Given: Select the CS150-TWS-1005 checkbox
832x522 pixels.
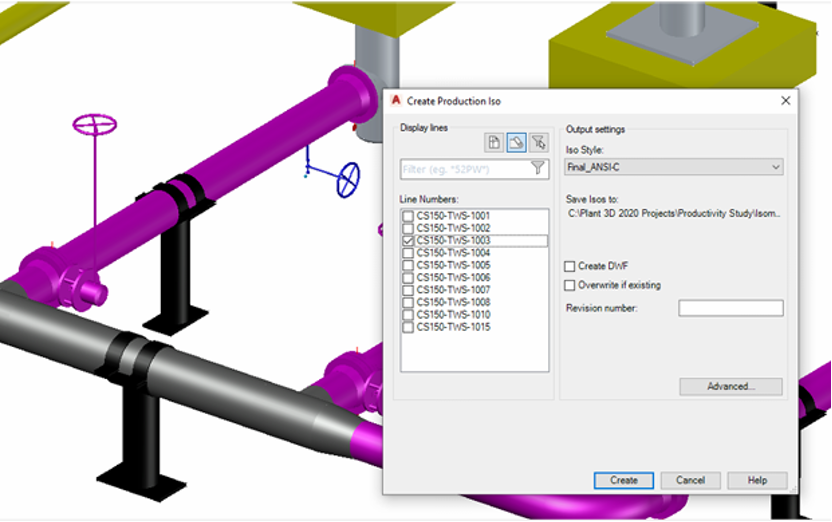Looking at the screenshot, I should point(408,265).
